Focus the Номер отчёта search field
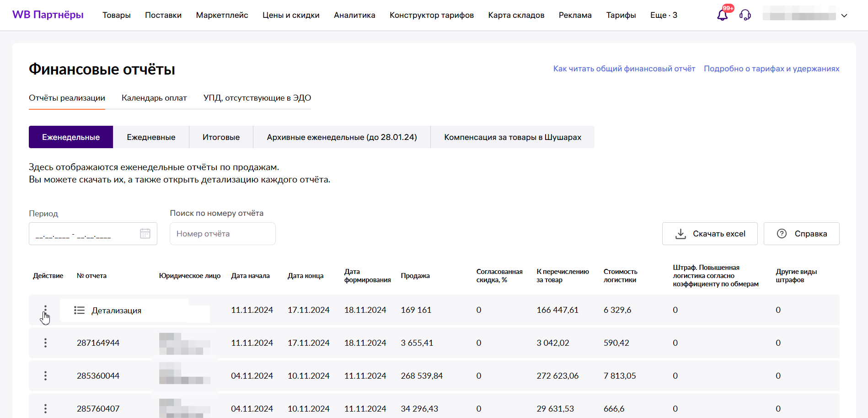868x418 pixels. [222, 234]
